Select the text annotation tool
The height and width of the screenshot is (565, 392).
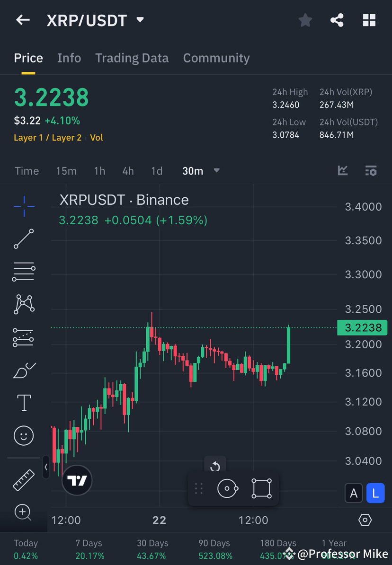[24, 402]
